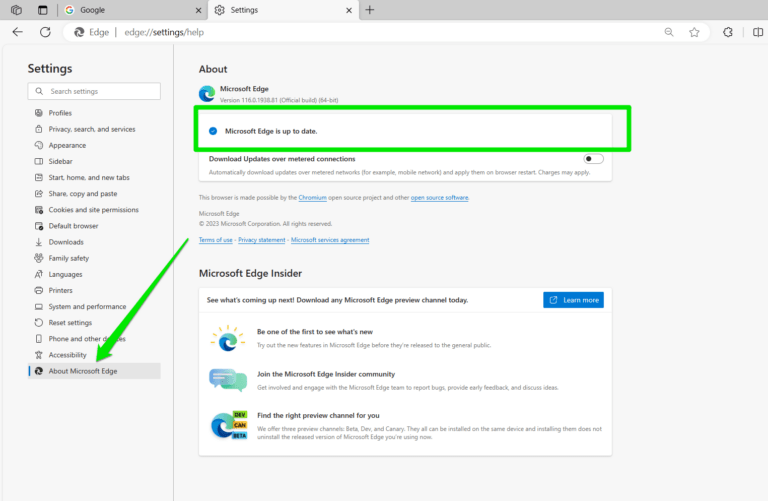Click 'Microsoft Edge is up to date.' text

tap(271, 131)
